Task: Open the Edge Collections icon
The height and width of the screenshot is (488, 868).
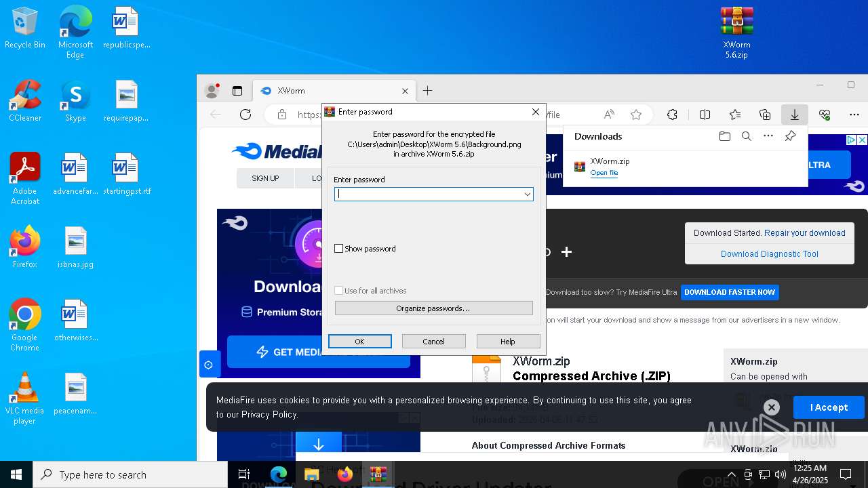Action: point(765,115)
